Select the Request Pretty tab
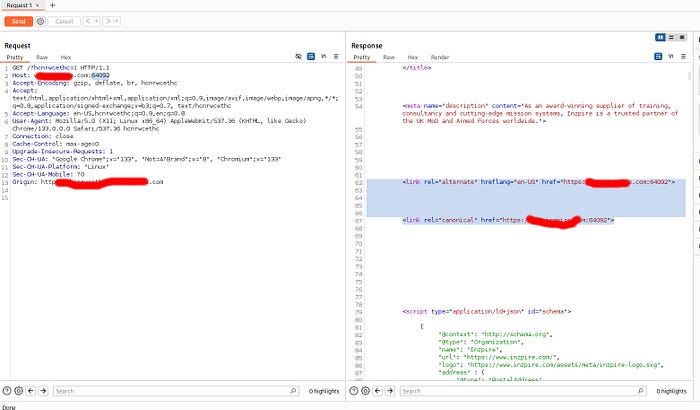The height and width of the screenshot is (410, 700). (x=15, y=57)
